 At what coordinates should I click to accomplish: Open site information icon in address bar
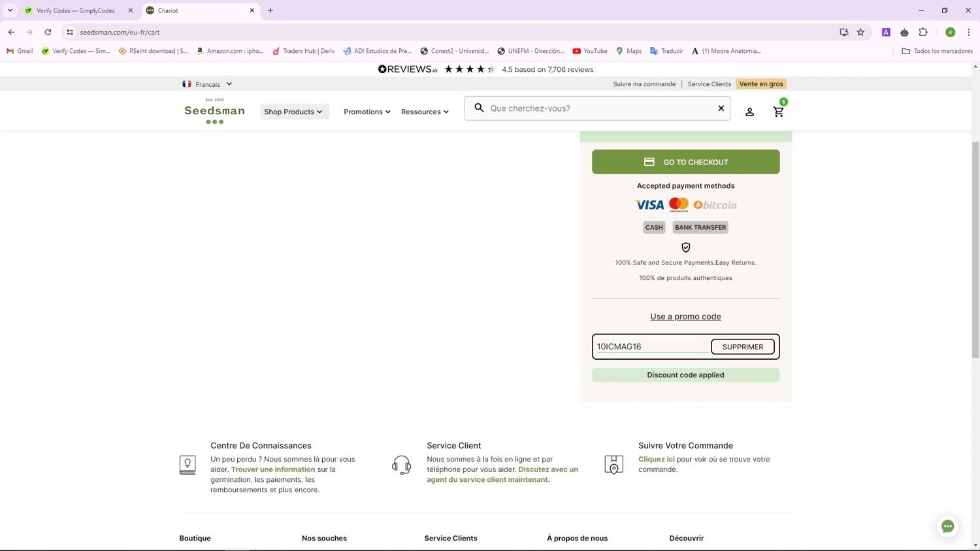point(70,32)
